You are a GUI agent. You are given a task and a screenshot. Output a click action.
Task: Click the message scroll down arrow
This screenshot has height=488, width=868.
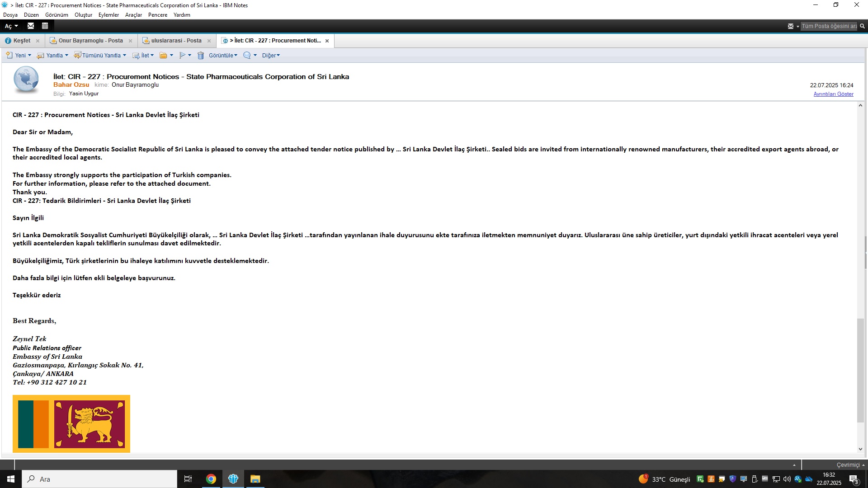pyautogui.click(x=860, y=449)
